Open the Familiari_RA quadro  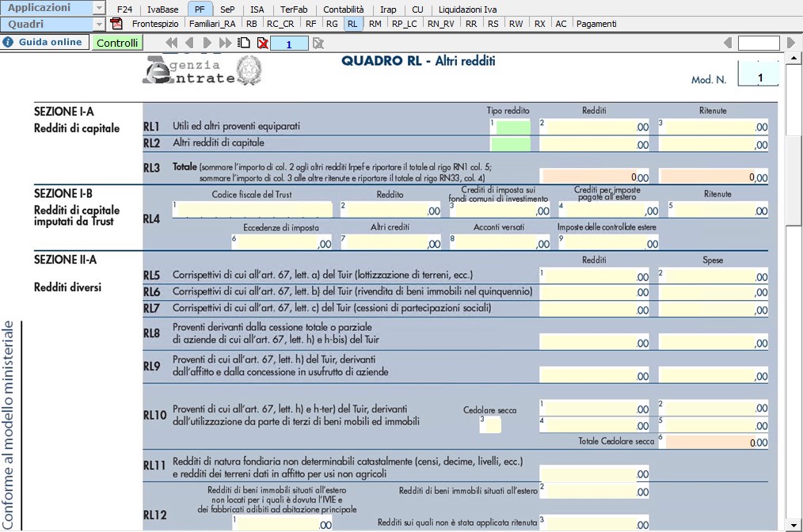click(x=212, y=24)
